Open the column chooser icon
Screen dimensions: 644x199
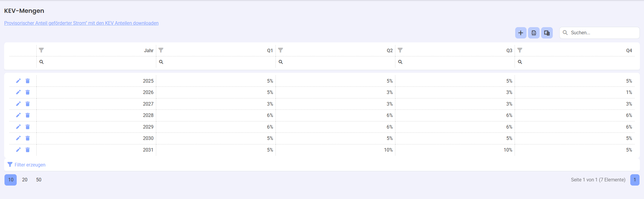[x=547, y=33]
